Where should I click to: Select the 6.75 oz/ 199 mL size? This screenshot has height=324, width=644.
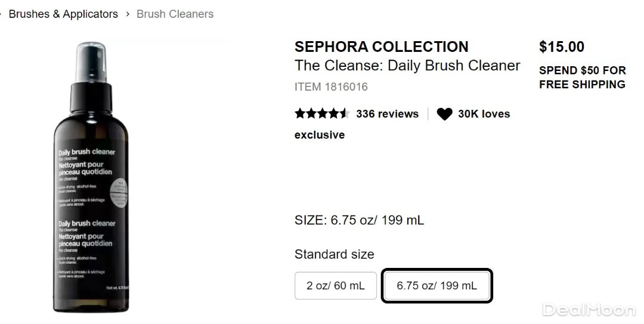coord(436,285)
